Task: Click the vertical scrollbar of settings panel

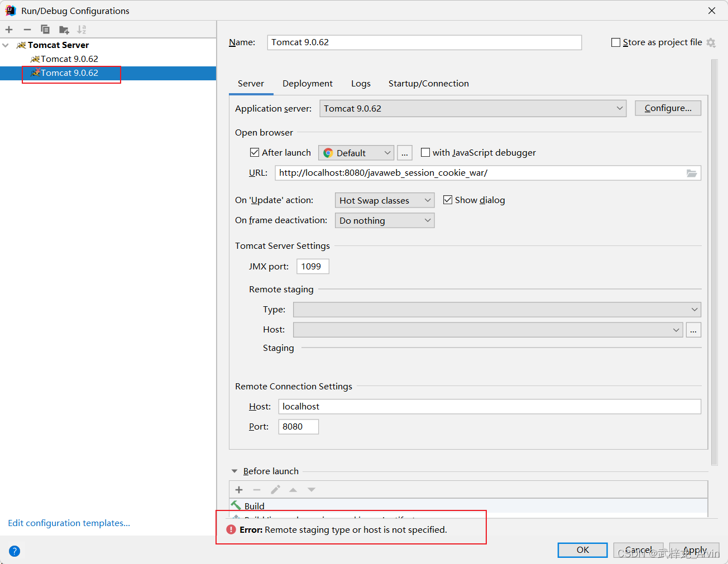Action: (714, 262)
